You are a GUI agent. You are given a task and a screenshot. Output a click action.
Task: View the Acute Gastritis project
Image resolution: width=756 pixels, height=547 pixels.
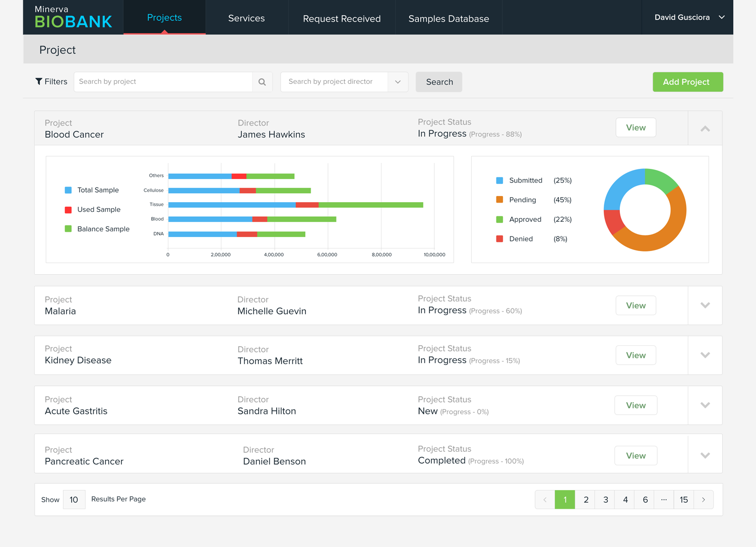636,405
